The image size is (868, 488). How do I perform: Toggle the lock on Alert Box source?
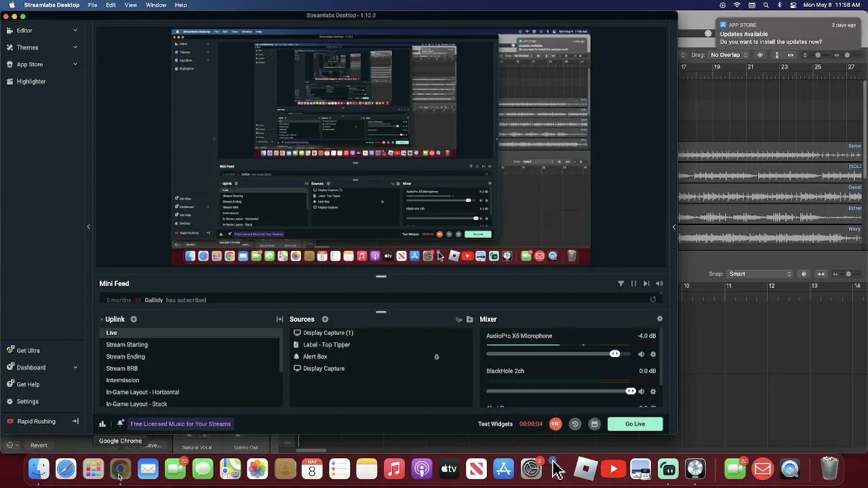pyautogui.click(x=437, y=357)
